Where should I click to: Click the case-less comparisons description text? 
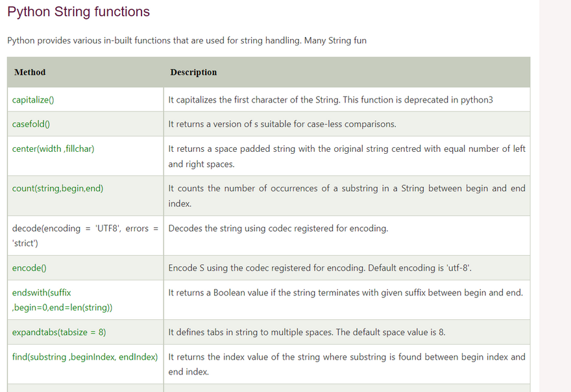click(x=282, y=124)
